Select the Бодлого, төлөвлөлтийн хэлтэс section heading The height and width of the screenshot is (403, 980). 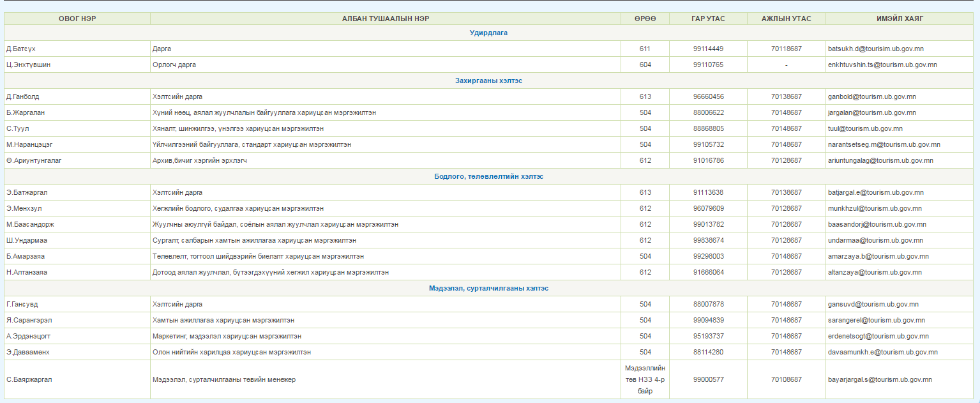coord(488,176)
